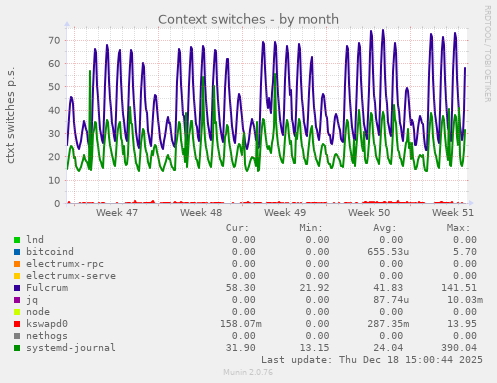Image resolution: width=497 pixels, height=383 pixels.
Task: Click the 10 y-axis tick label
Action: 54,180
